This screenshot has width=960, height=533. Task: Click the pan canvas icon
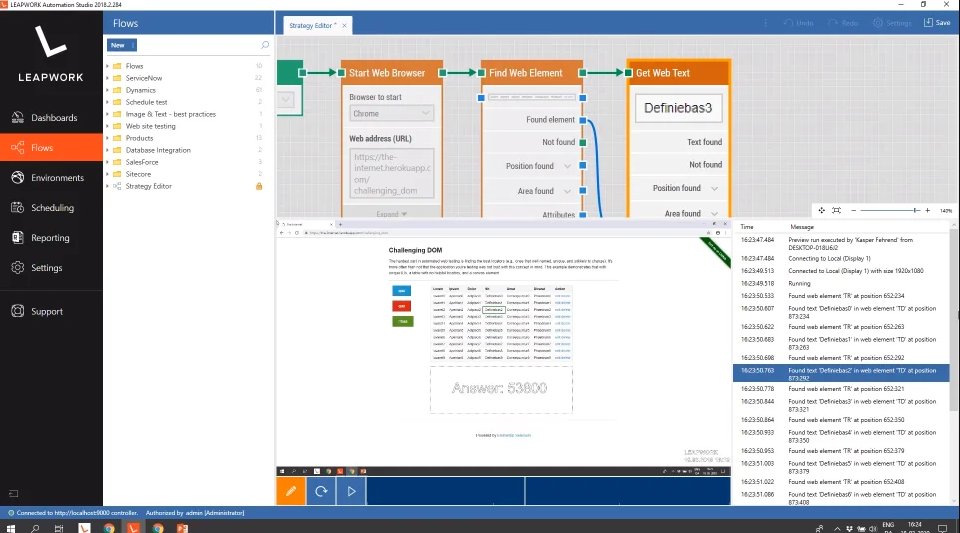(822, 211)
